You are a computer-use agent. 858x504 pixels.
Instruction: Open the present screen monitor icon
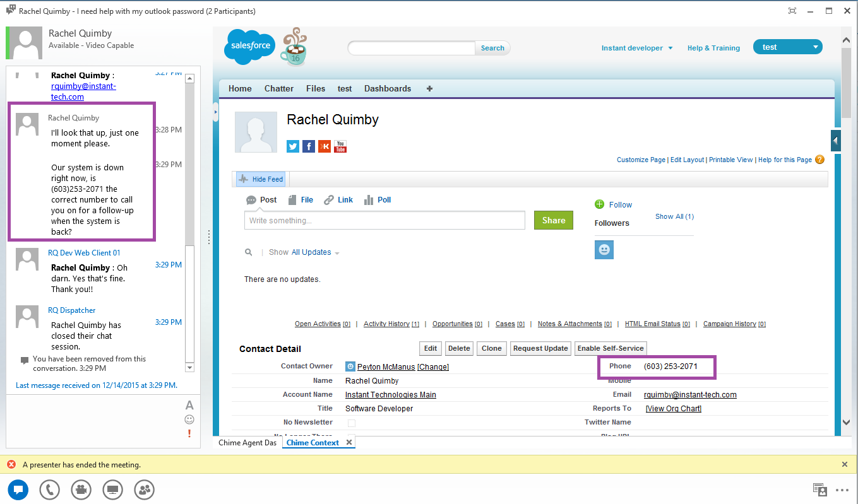113,489
